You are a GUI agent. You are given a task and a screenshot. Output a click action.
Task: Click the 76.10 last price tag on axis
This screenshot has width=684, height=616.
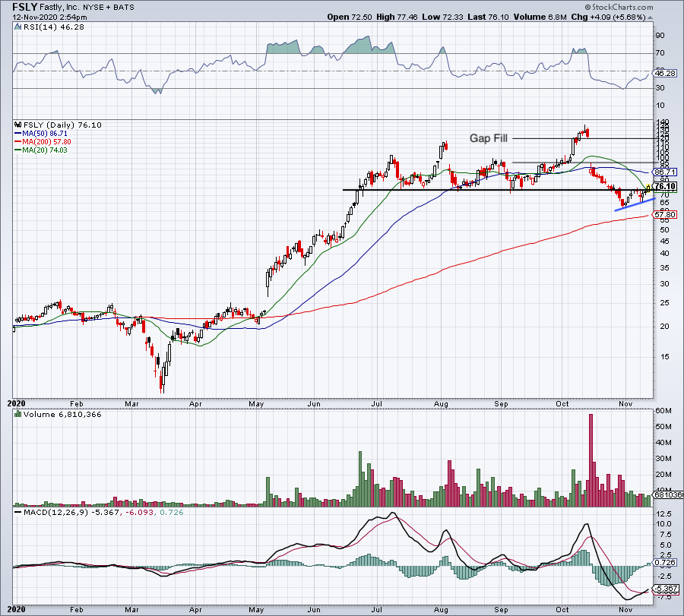665,186
